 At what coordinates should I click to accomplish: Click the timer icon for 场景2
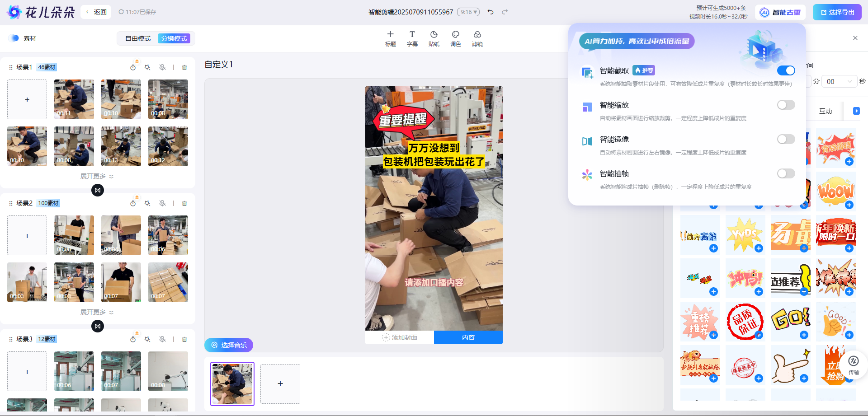pyautogui.click(x=133, y=204)
